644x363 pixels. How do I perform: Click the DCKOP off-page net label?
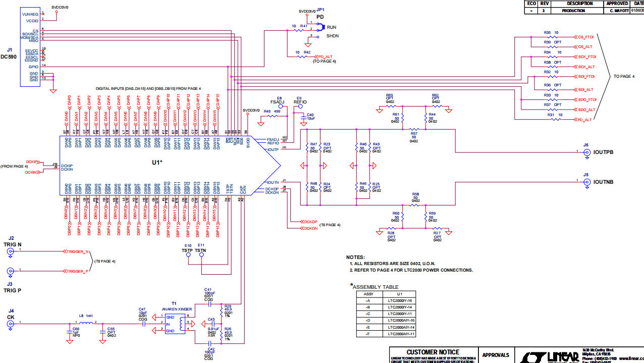click(x=310, y=222)
